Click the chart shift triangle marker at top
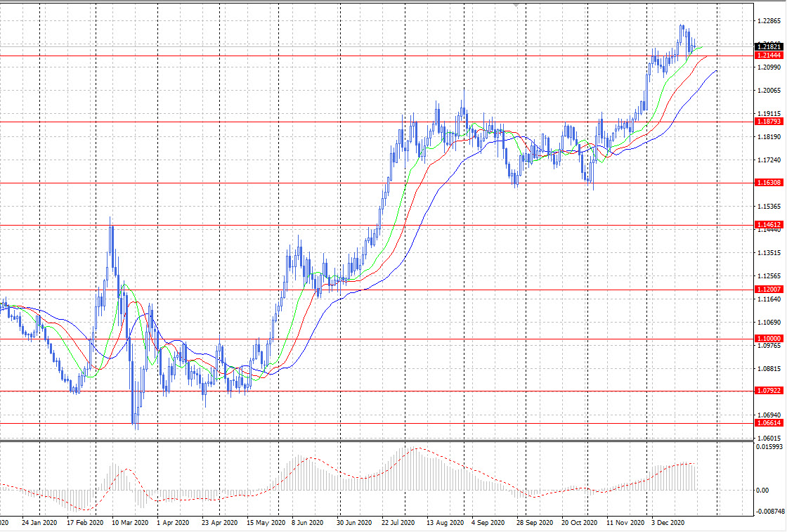Image resolution: width=787 pixels, height=532 pixels. (516, 5)
